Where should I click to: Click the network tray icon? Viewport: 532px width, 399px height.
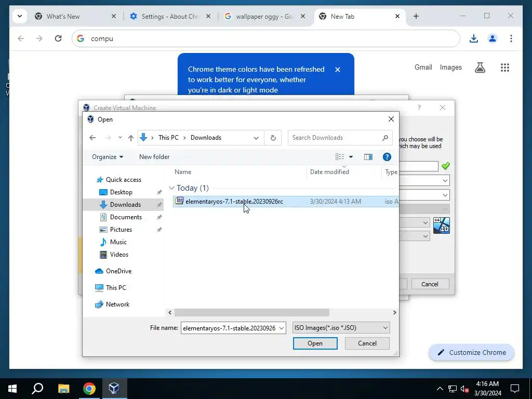[x=453, y=389]
